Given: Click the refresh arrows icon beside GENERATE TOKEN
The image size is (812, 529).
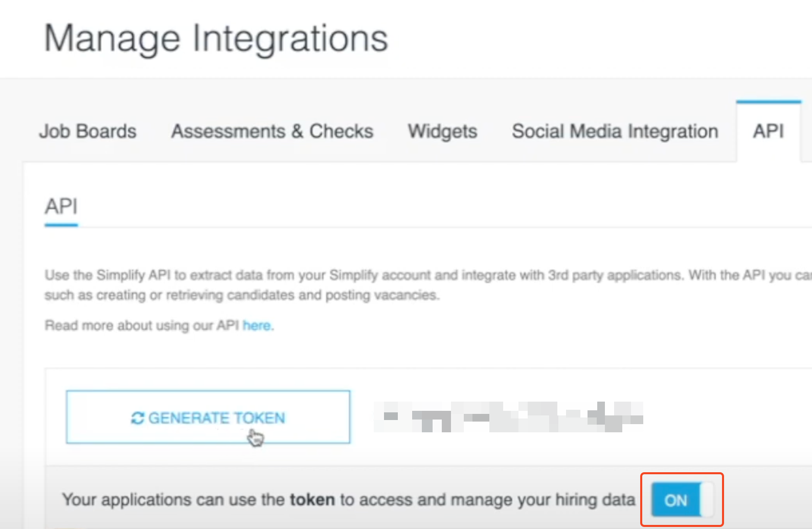Looking at the screenshot, I should (x=138, y=418).
